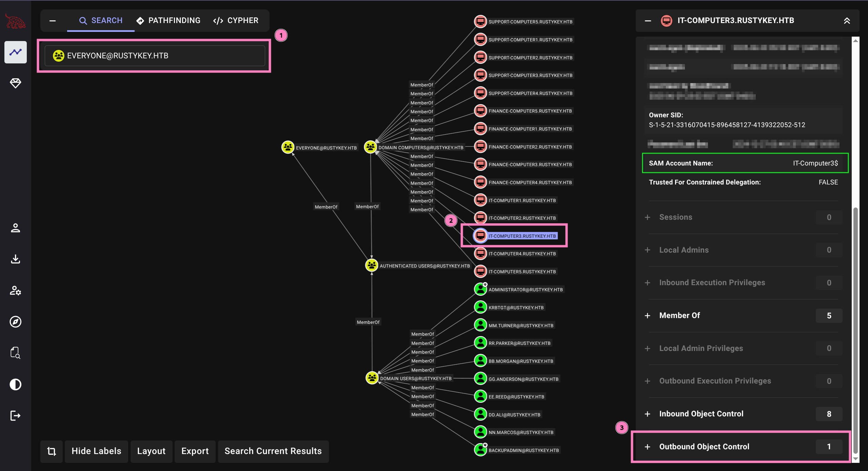The height and width of the screenshot is (471, 868).
Task: Click the logout icon in the sidebar
Action: tap(16, 415)
